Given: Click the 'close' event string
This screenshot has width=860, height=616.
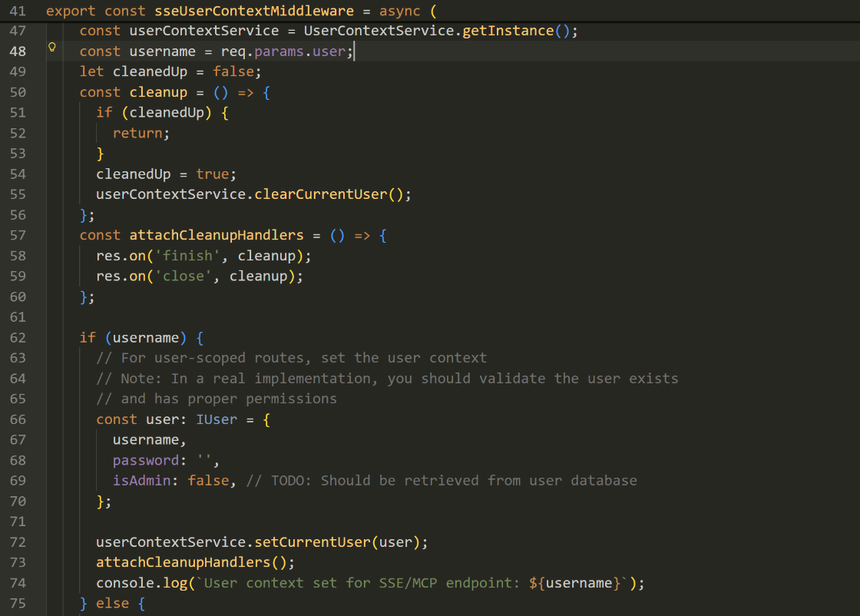Looking at the screenshot, I should click(184, 276).
